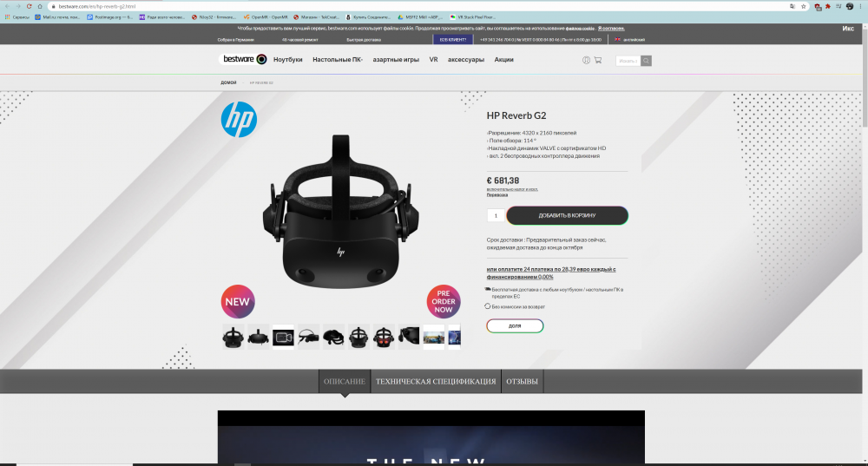Click the site search input field

[x=628, y=61]
